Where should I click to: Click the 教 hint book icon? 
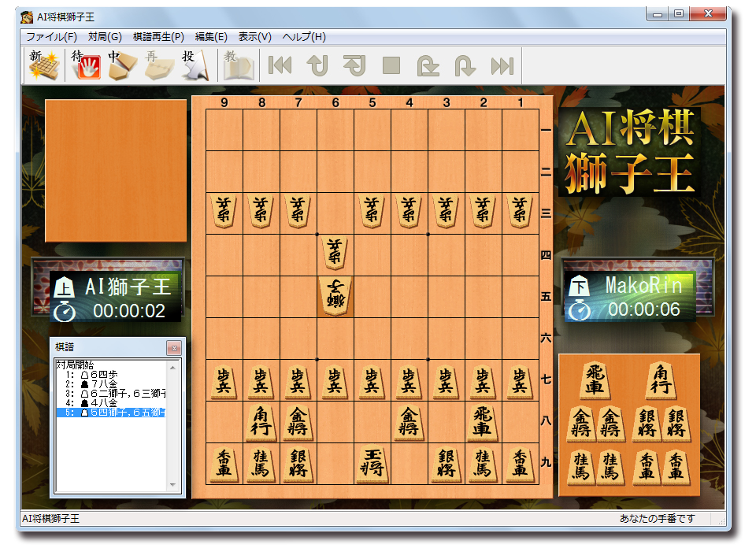pos(238,65)
